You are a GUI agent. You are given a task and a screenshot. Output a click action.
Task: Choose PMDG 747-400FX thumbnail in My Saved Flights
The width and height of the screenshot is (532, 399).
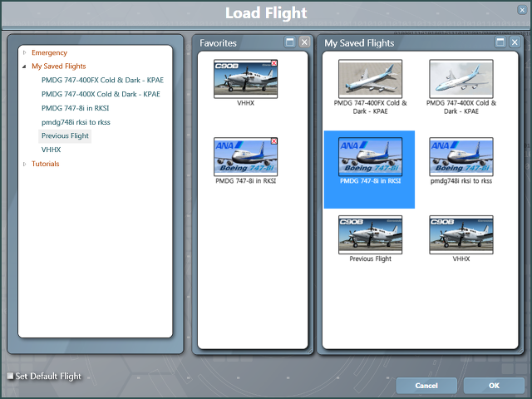pyautogui.click(x=370, y=79)
